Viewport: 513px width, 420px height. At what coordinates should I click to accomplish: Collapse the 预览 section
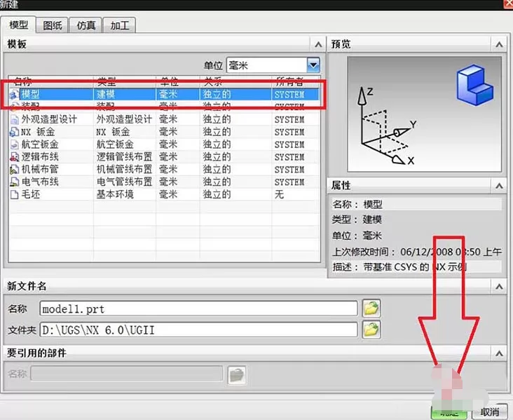point(499,44)
